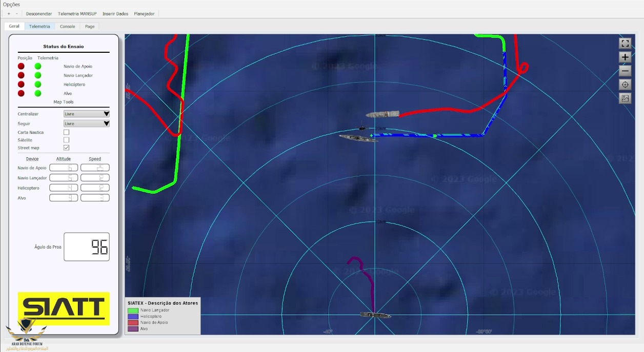Uncheck the Street map checkbox
Viewport: 644px width, 352px height.
pyautogui.click(x=66, y=148)
